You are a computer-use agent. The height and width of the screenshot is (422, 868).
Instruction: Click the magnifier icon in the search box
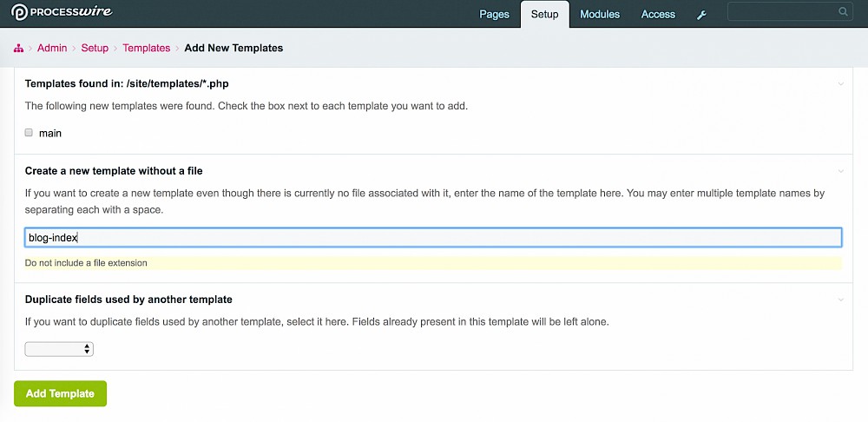(843, 12)
